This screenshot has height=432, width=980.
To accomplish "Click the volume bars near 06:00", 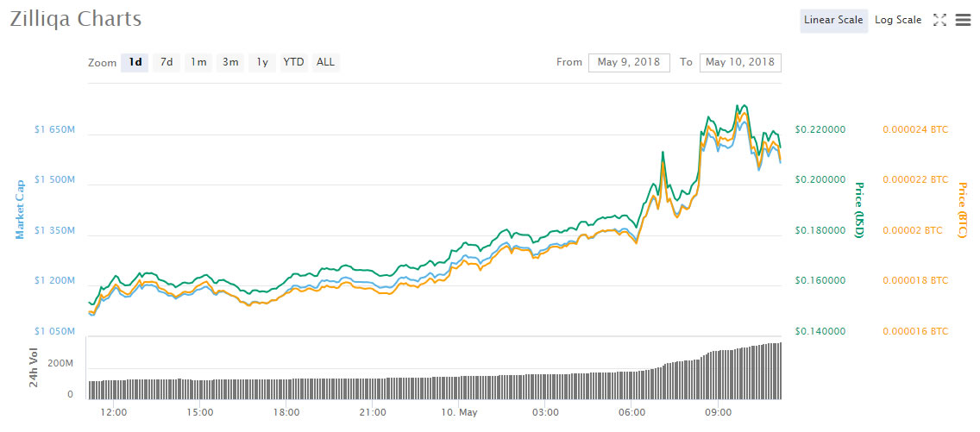I will (x=632, y=384).
